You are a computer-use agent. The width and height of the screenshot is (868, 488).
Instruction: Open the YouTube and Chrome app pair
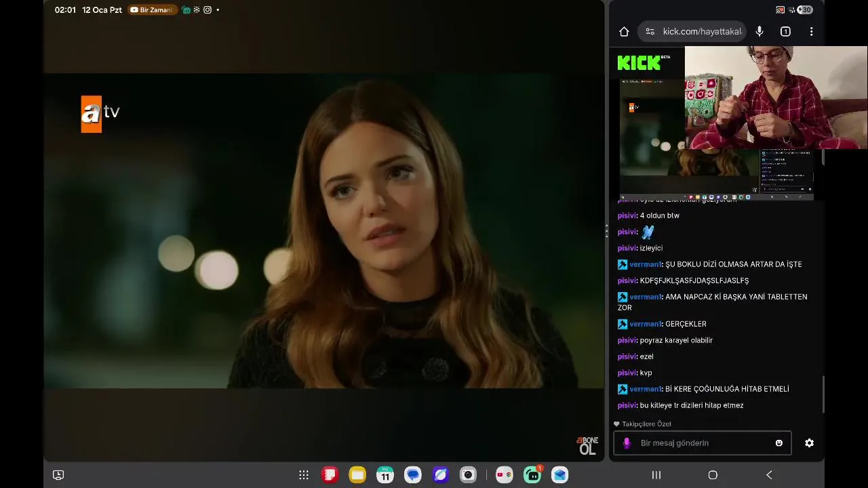pyautogui.click(x=504, y=475)
